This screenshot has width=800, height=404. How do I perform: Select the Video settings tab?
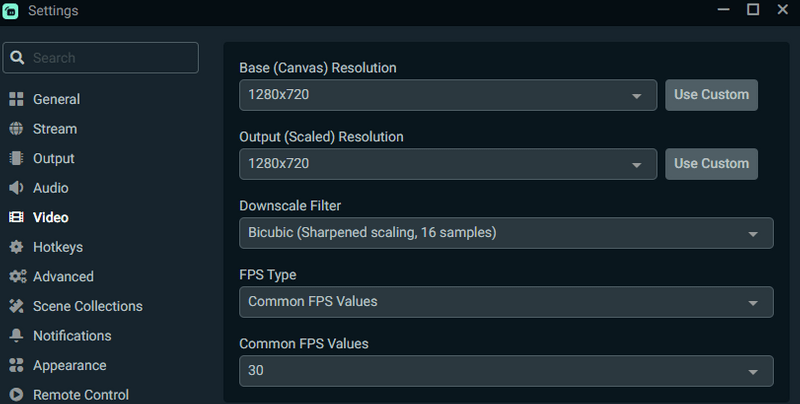coord(51,217)
